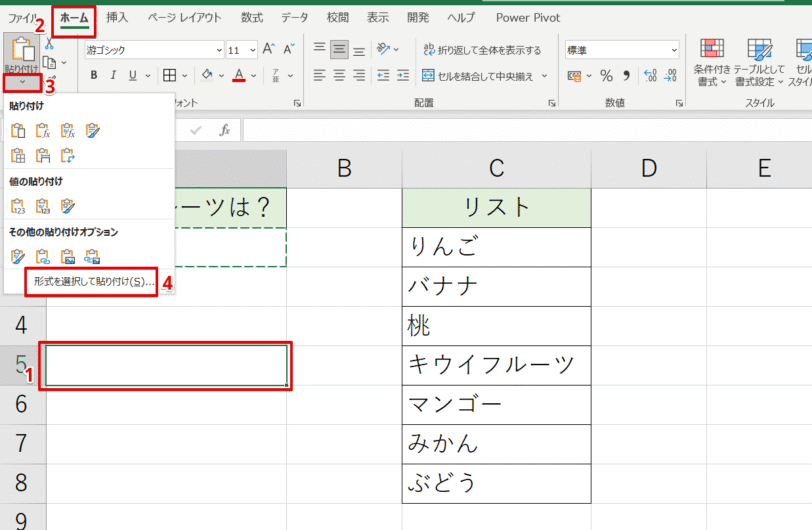Apply comma style number format

click(627, 76)
